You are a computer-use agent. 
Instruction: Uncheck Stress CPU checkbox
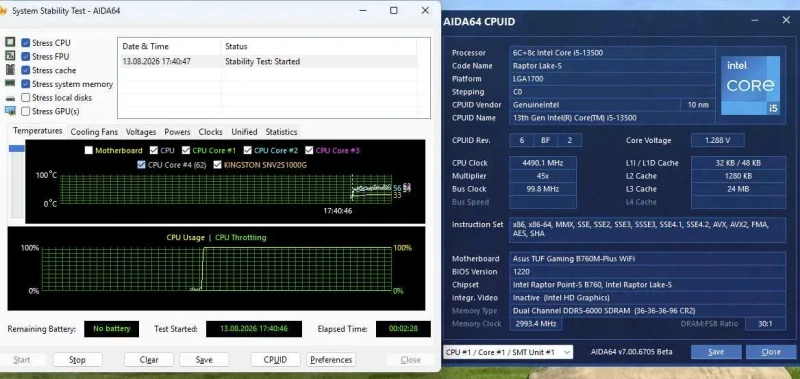[26, 43]
